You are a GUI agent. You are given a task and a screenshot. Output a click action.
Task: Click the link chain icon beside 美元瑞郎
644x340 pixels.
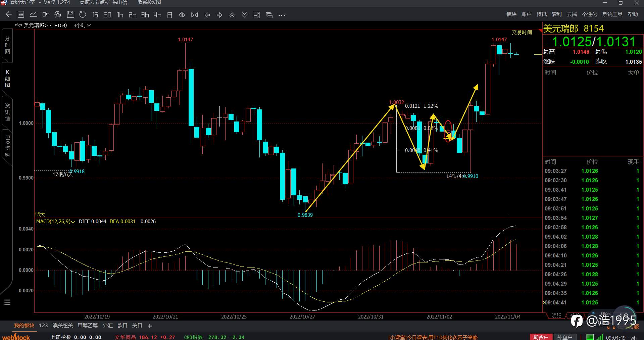tap(18, 25)
